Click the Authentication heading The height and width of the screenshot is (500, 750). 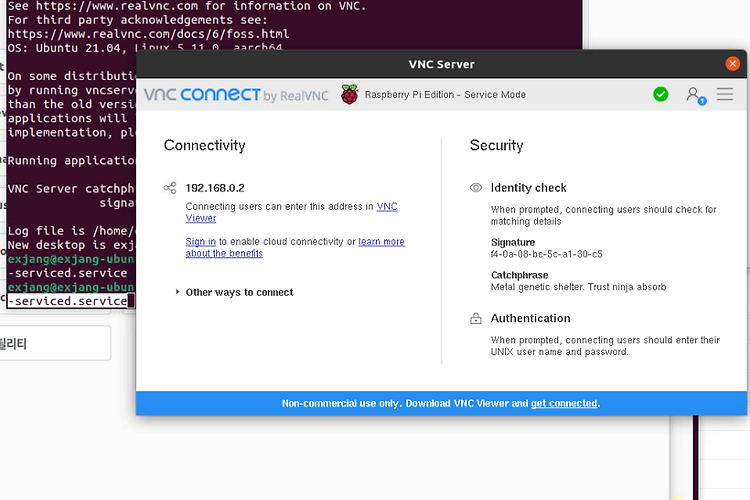tap(530, 318)
